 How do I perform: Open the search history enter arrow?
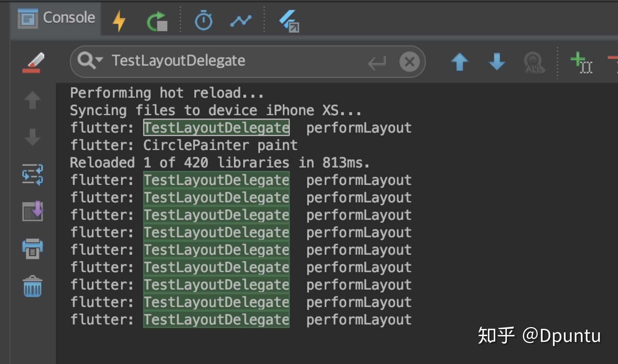coord(377,62)
